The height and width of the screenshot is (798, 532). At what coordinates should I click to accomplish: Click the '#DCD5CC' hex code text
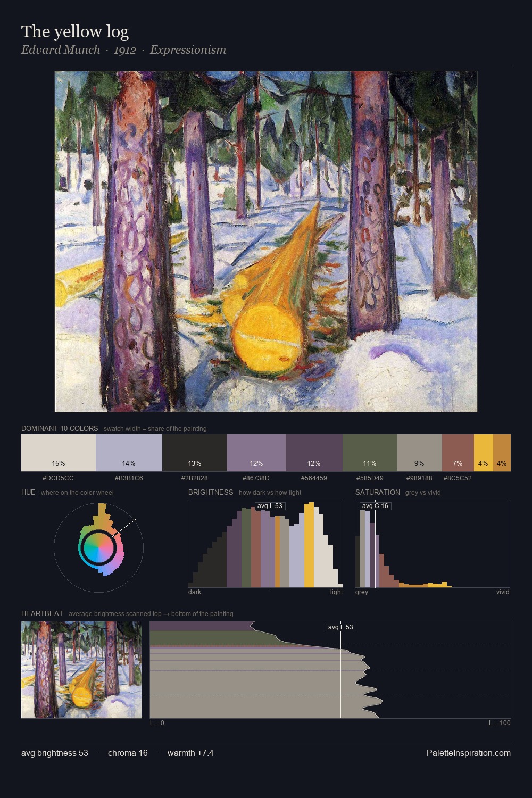coord(59,478)
